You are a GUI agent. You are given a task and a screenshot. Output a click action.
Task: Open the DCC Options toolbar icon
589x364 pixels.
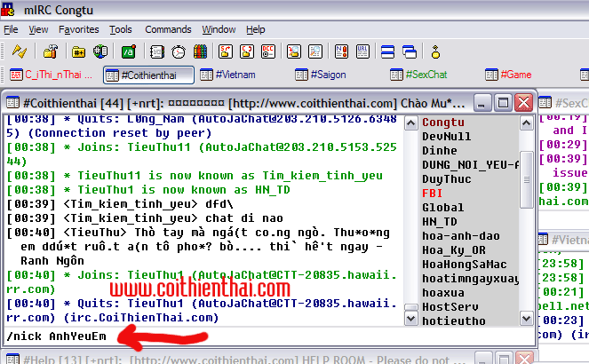tap(268, 51)
